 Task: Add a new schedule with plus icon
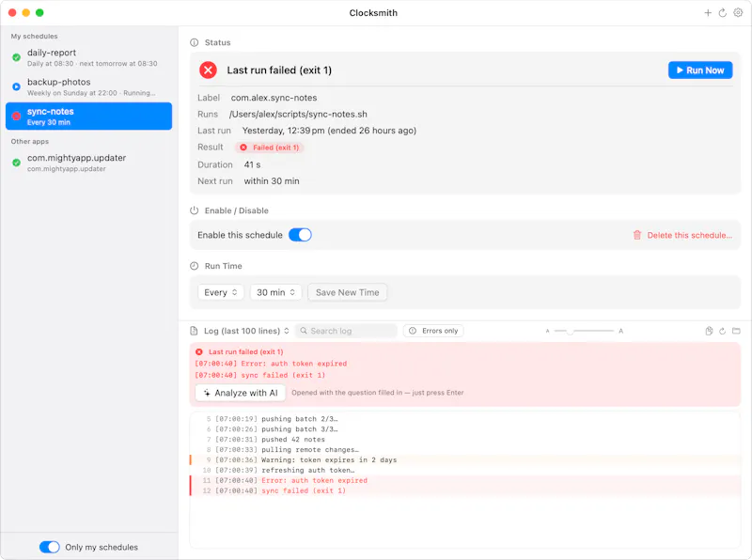pyautogui.click(x=708, y=13)
